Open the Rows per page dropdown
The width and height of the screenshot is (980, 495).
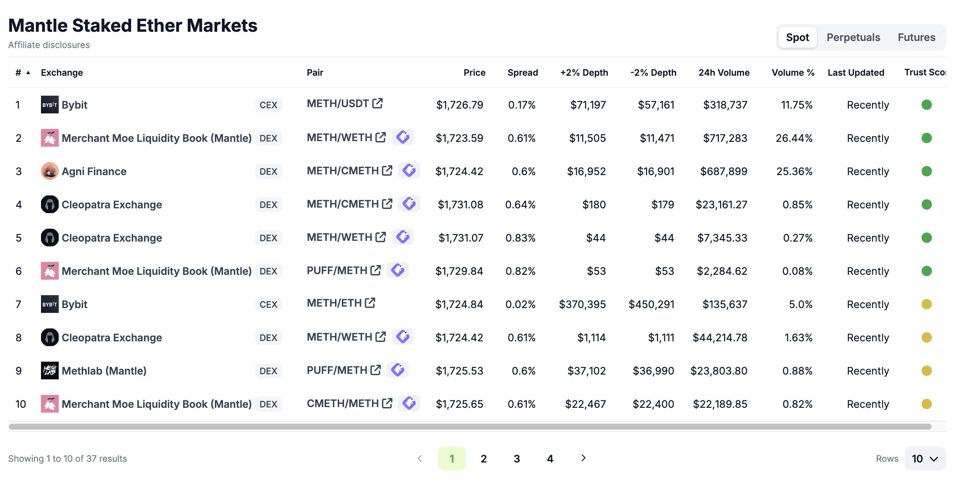(x=925, y=458)
